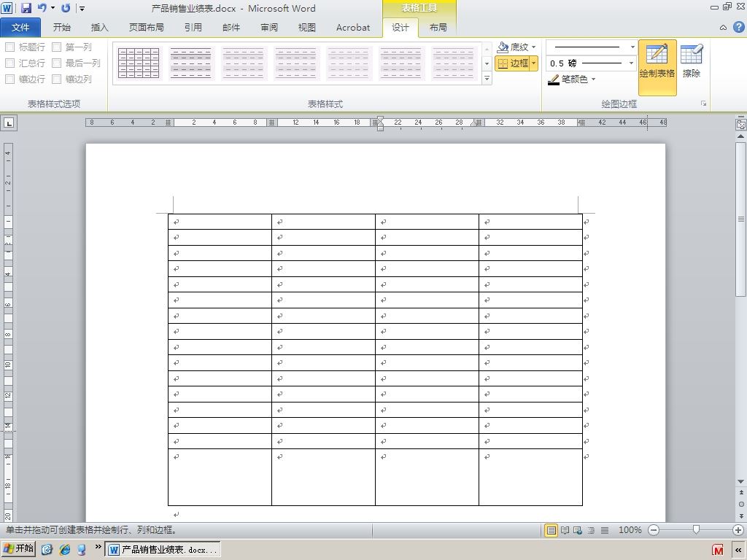Switch to the 插入 (Insert) tab
Image resolution: width=747 pixels, height=560 pixels.
coord(99,27)
